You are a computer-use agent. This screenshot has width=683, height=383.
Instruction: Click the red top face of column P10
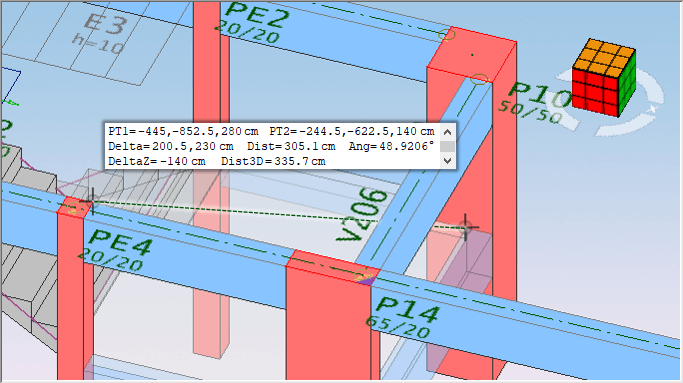click(x=472, y=54)
